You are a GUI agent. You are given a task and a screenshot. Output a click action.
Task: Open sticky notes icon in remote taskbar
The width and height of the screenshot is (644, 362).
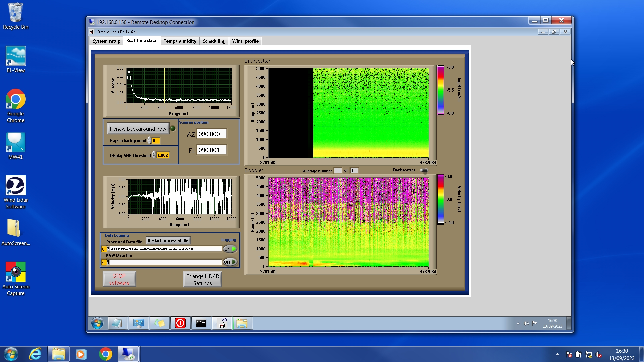click(160, 323)
